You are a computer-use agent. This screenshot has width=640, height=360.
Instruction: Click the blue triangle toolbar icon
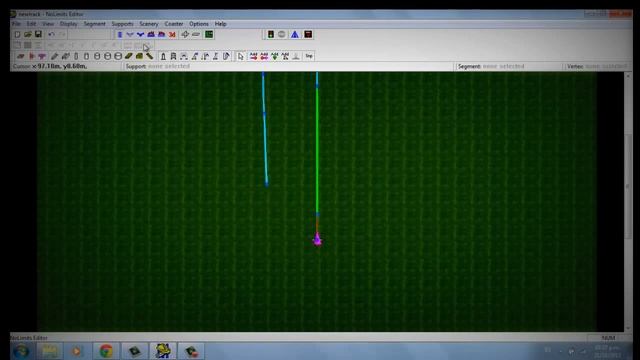click(295, 35)
